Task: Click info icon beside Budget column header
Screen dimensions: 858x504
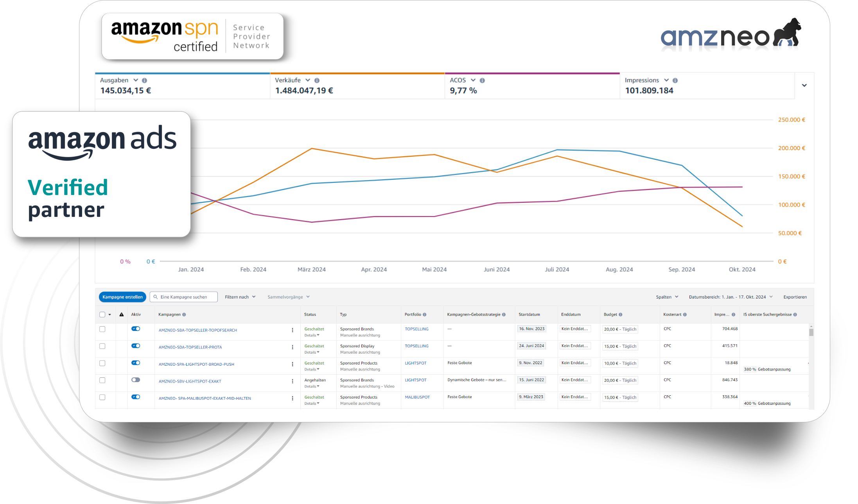Action: point(621,315)
